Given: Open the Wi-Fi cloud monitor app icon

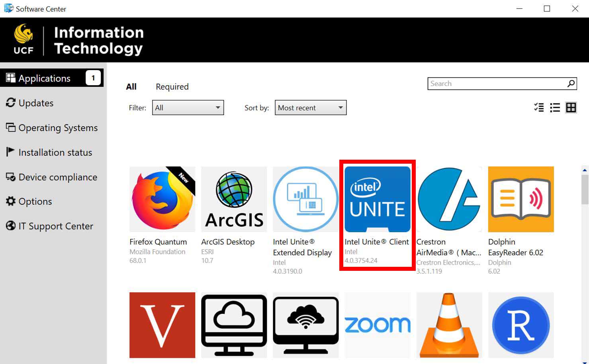Looking at the screenshot, I should tap(306, 325).
